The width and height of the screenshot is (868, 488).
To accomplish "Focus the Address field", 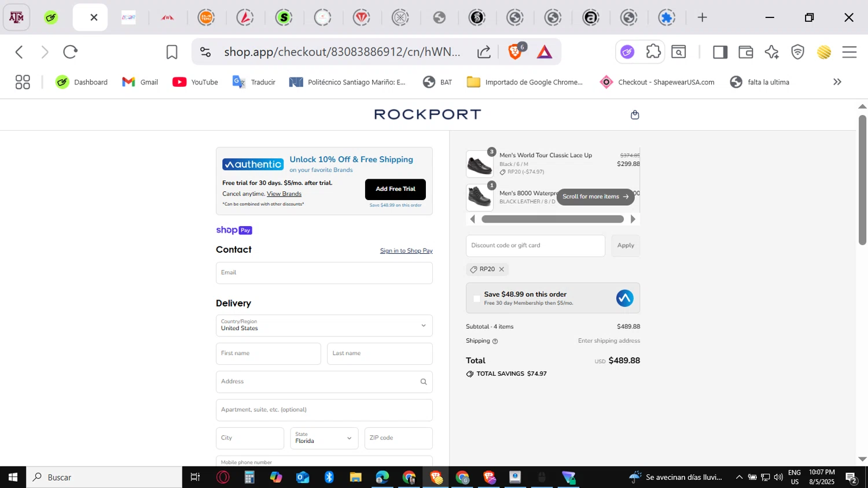I will point(324,382).
